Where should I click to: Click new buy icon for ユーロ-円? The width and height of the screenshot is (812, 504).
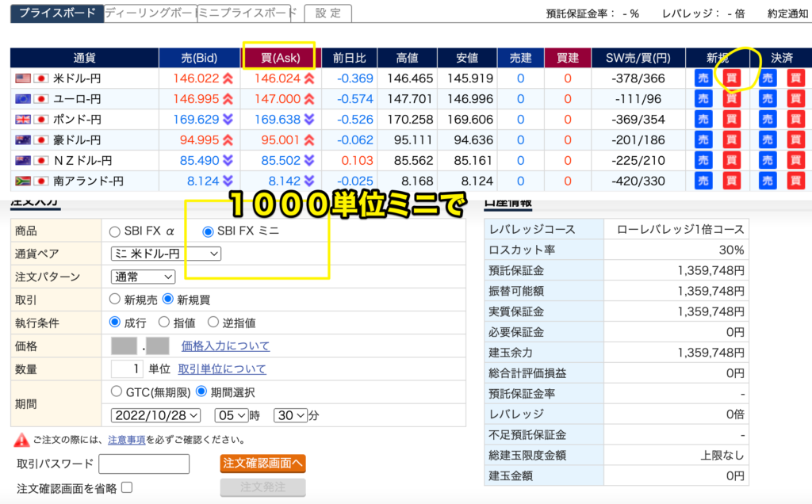click(731, 99)
